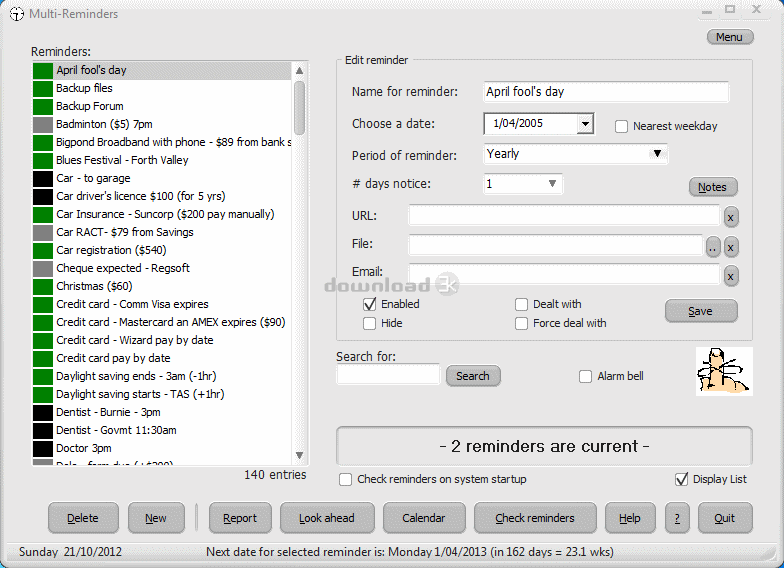Click the Notes button

(x=712, y=187)
